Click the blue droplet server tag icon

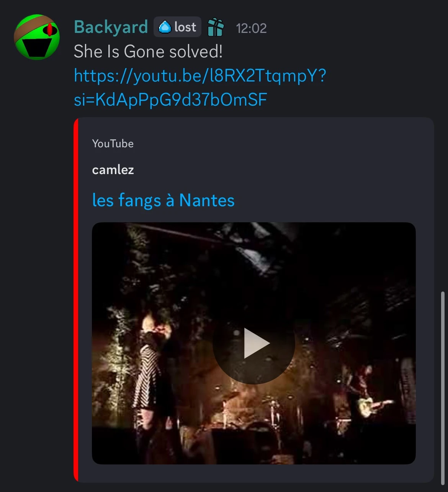pyautogui.click(x=165, y=27)
